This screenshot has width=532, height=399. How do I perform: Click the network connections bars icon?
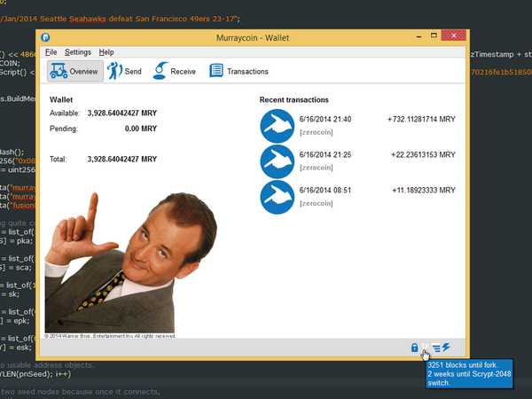436,348
